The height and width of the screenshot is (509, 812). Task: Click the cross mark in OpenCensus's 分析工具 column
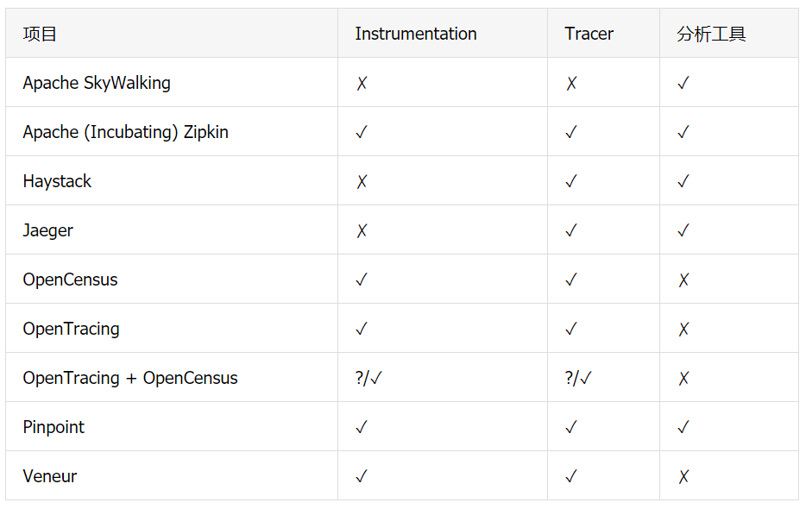point(683,280)
